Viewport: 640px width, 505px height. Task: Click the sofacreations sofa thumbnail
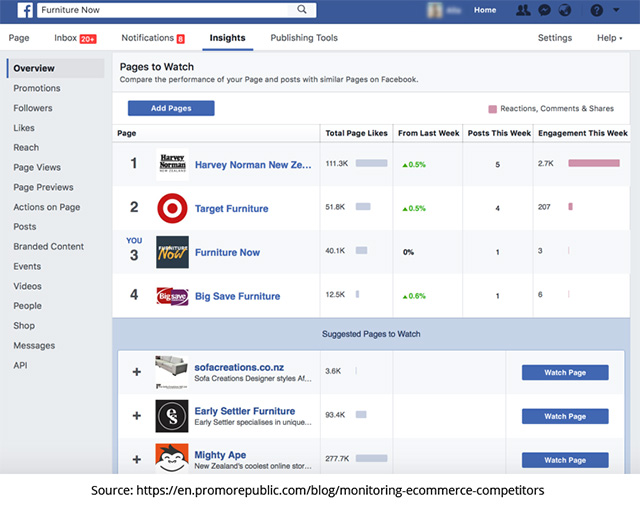pos(172,372)
